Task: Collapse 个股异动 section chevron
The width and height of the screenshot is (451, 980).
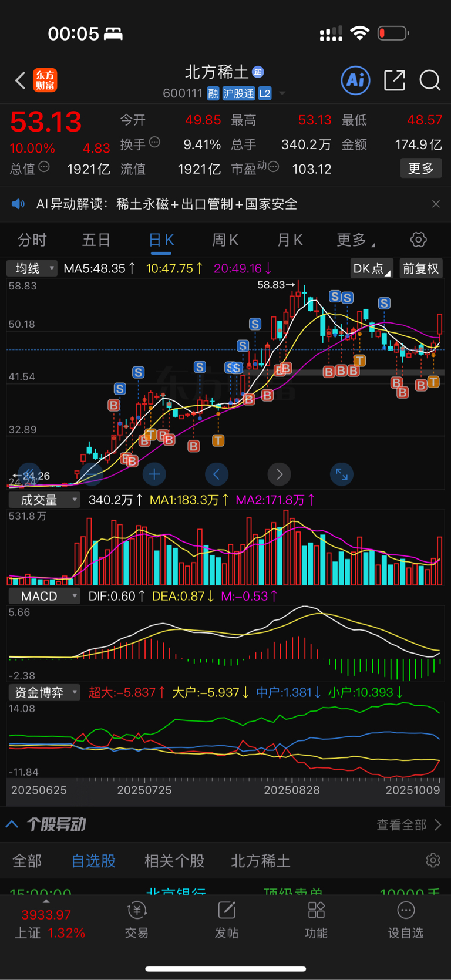Action: [12, 824]
